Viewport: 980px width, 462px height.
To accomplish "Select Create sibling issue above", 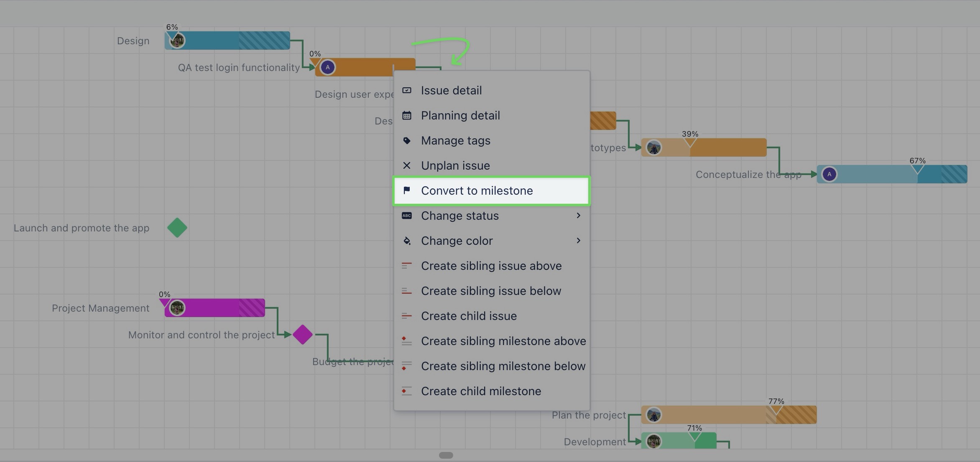I will [x=491, y=266].
